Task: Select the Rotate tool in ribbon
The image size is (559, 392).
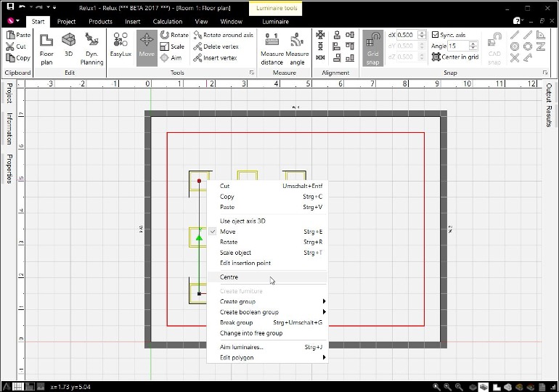Action: click(x=174, y=35)
